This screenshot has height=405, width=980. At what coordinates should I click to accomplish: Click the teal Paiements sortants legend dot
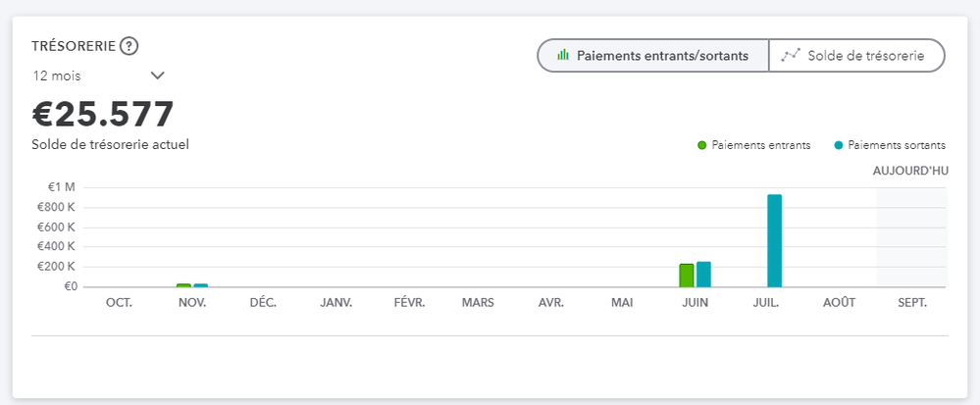[839, 145]
